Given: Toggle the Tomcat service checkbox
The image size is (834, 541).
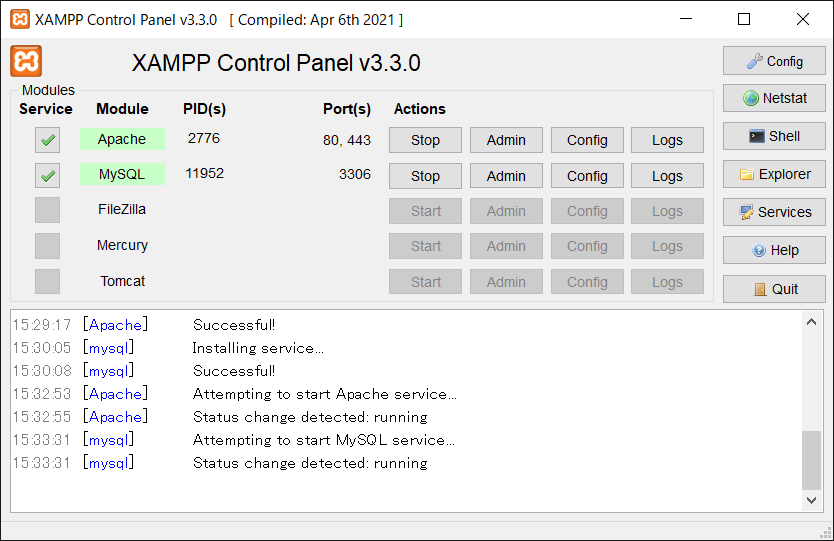Looking at the screenshot, I should [x=47, y=281].
